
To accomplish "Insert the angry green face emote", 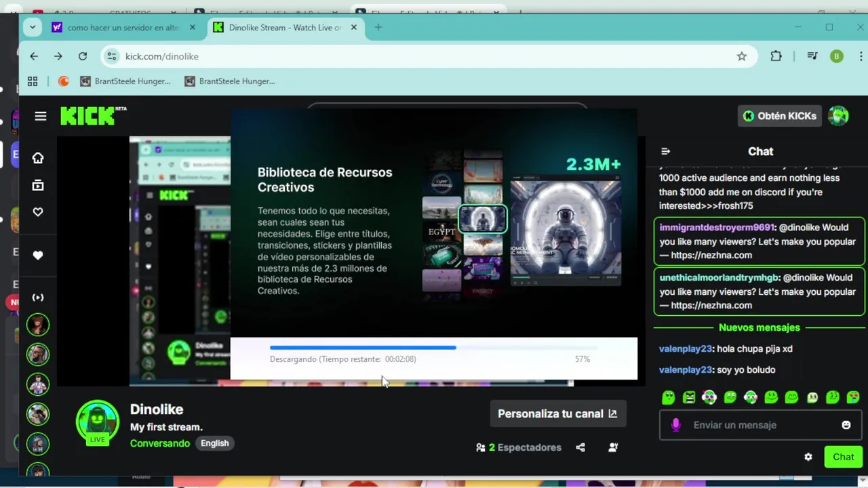I will 689,398.
